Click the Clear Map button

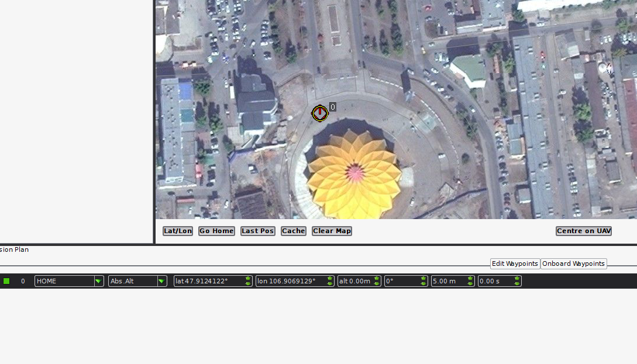tap(332, 231)
